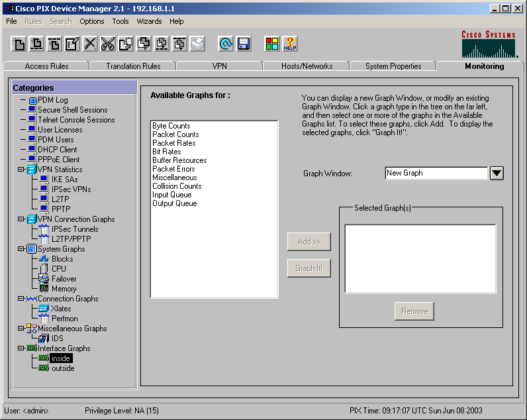Click the Memory icon in tree
Image resolution: width=527 pixels, height=420 pixels.
[44, 289]
